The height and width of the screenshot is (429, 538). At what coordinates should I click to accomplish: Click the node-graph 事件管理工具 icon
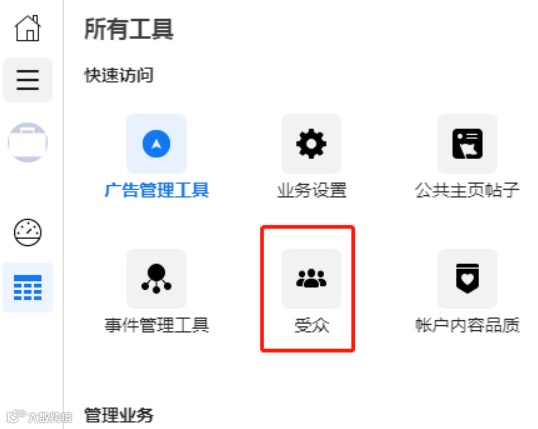click(x=156, y=279)
